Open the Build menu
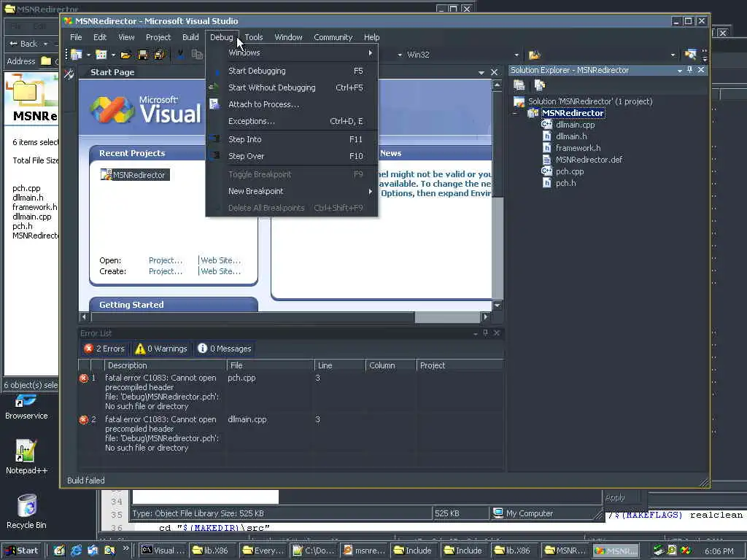The height and width of the screenshot is (560, 747). [190, 37]
